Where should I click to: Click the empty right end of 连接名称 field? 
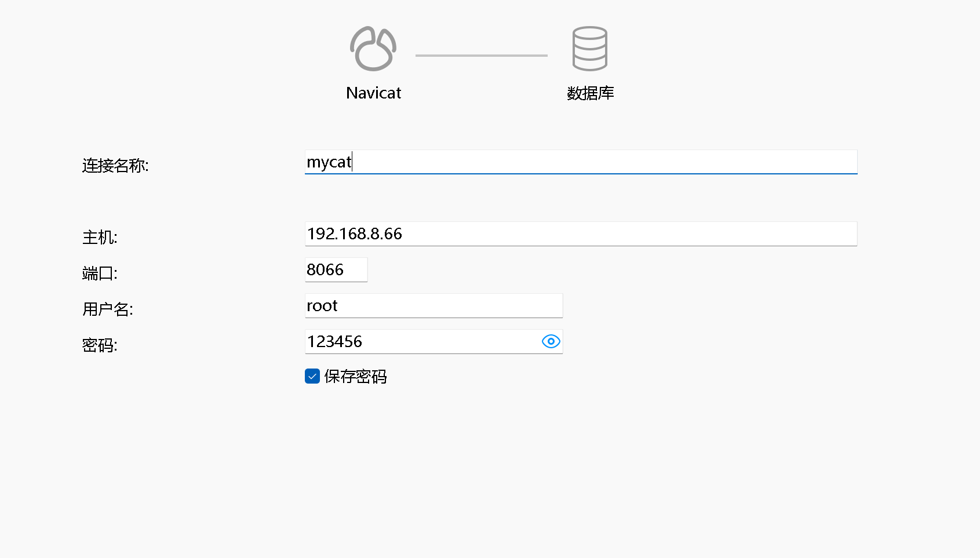click(x=811, y=162)
